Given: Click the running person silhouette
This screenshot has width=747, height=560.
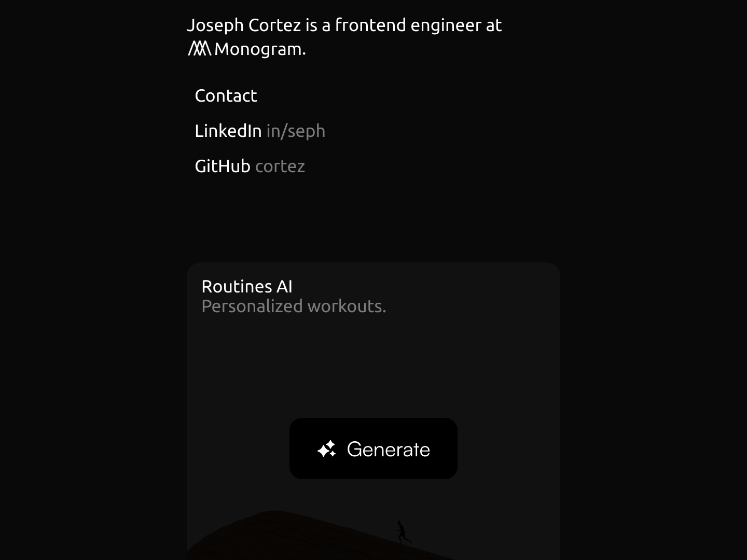Looking at the screenshot, I should coord(402,533).
